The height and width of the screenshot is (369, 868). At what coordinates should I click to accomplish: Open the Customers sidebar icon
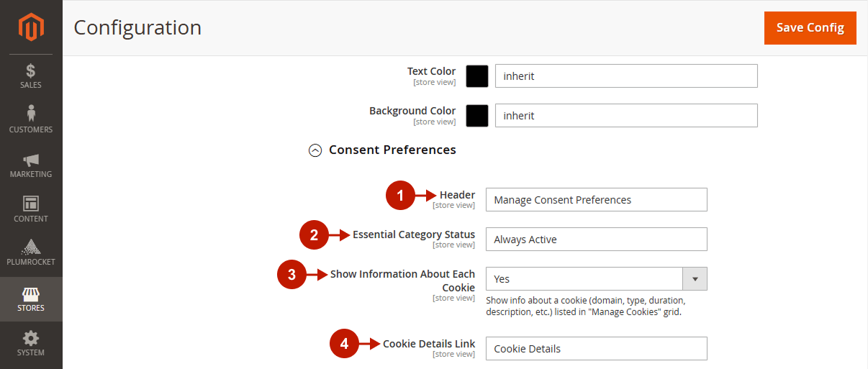click(x=31, y=113)
